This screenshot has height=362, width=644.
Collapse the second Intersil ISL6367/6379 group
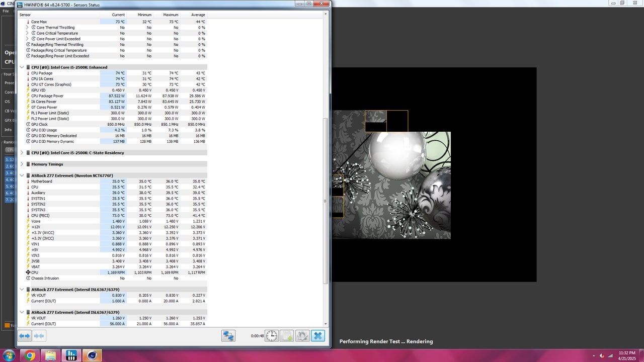[x=22, y=312]
